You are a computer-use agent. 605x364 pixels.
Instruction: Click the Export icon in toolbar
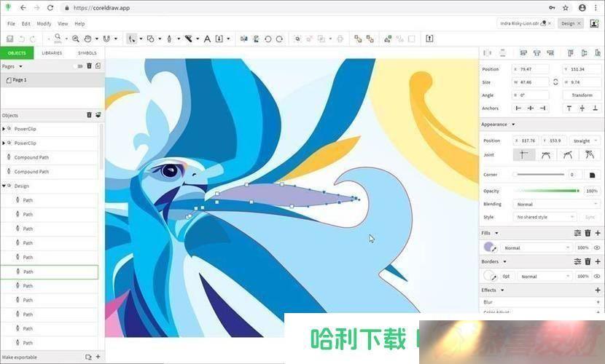tap(429, 39)
